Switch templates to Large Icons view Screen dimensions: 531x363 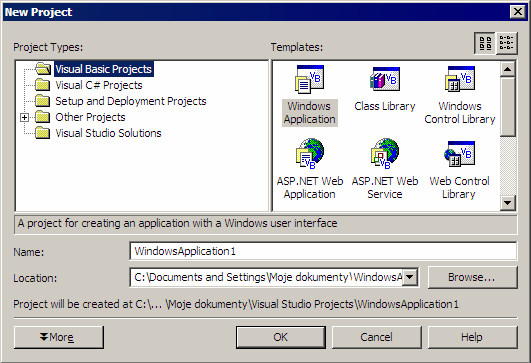click(x=485, y=43)
